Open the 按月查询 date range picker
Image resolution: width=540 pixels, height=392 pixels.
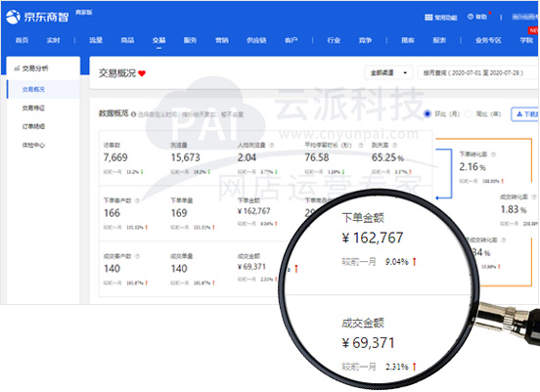[478, 73]
